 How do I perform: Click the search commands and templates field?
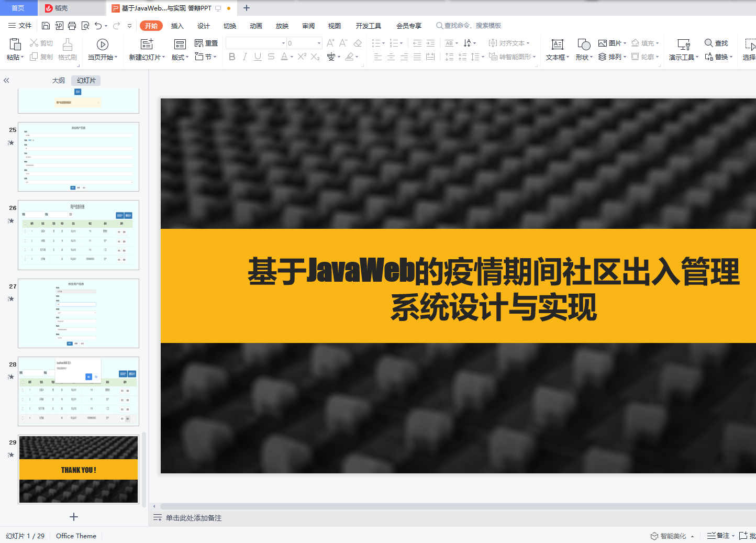coord(469,26)
